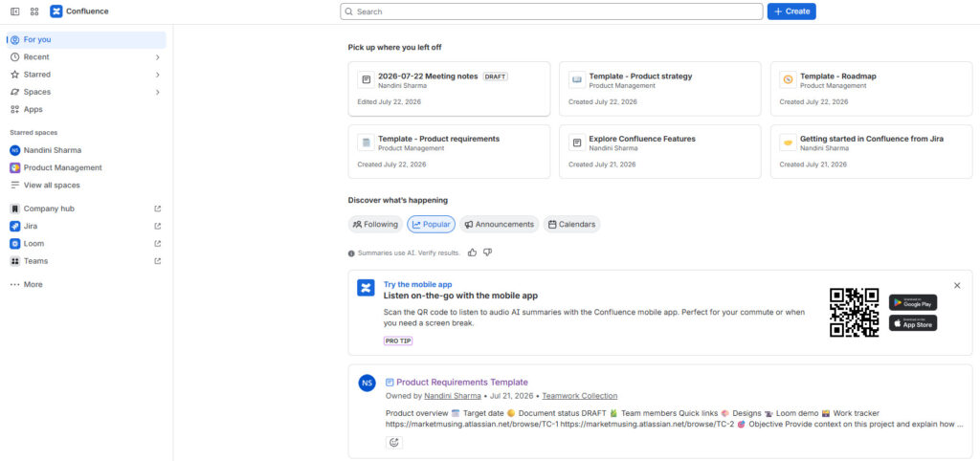The width and height of the screenshot is (980, 461).
Task: Open Nandini Sharma starred space
Action: [86, 150]
